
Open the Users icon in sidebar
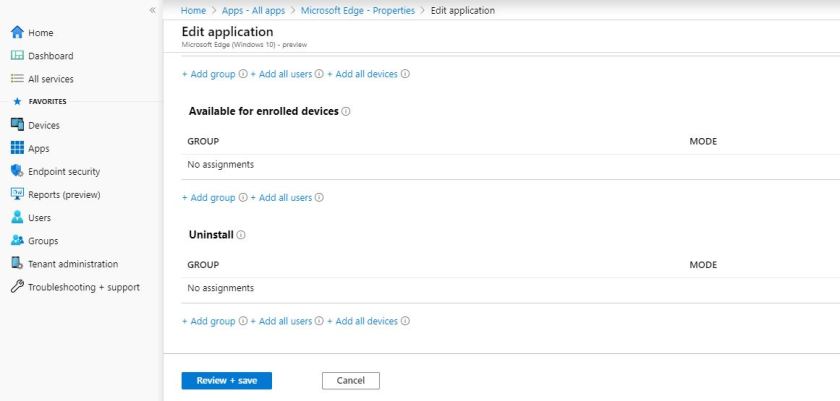coord(16,217)
